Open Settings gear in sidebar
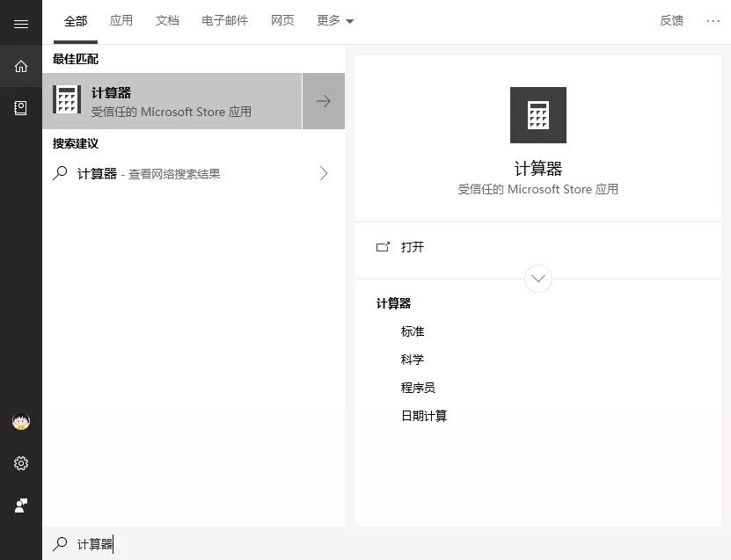The height and width of the screenshot is (560, 731). pyautogui.click(x=21, y=463)
